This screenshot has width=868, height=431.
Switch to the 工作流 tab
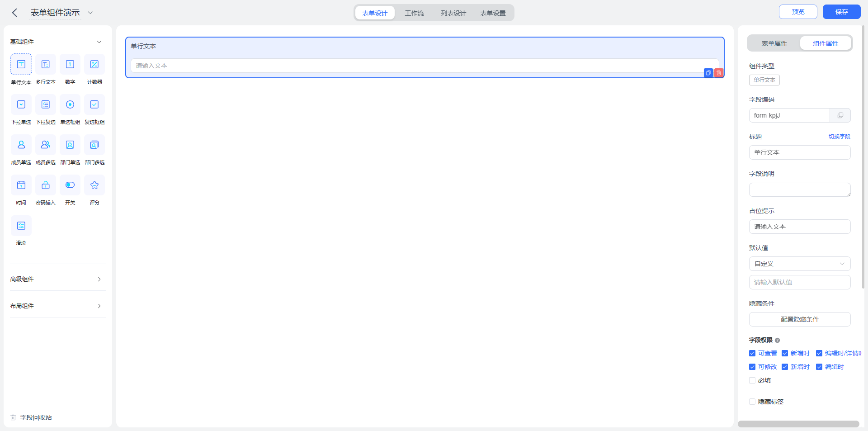pyautogui.click(x=414, y=13)
